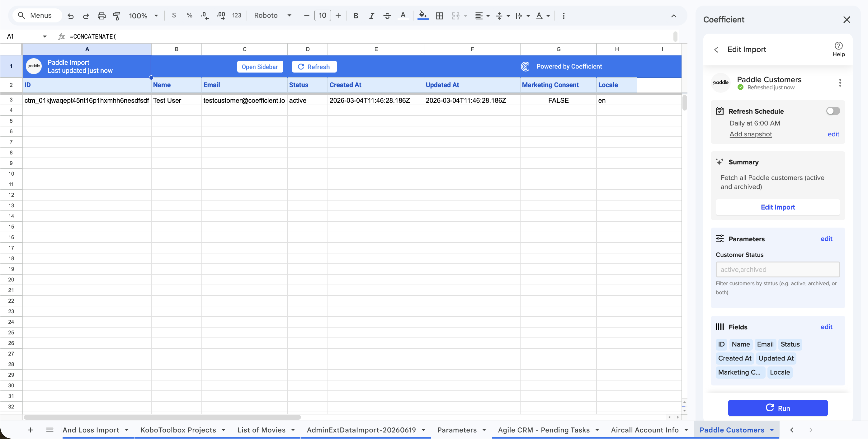
Task: Click the blue Run button
Action: (x=777, y=408)
